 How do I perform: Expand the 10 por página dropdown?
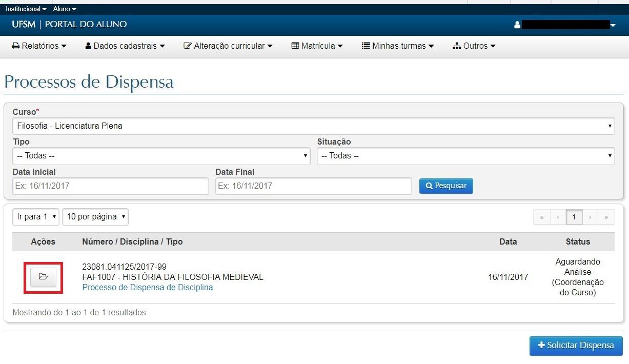click(x=95, y=217)
